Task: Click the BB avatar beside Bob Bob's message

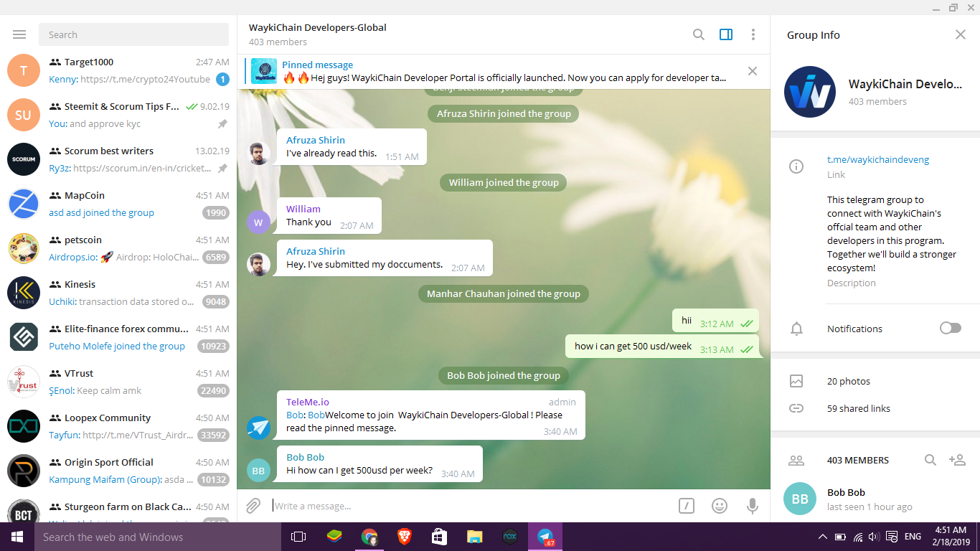Action: pyautogui.click(x=258, y=470)
